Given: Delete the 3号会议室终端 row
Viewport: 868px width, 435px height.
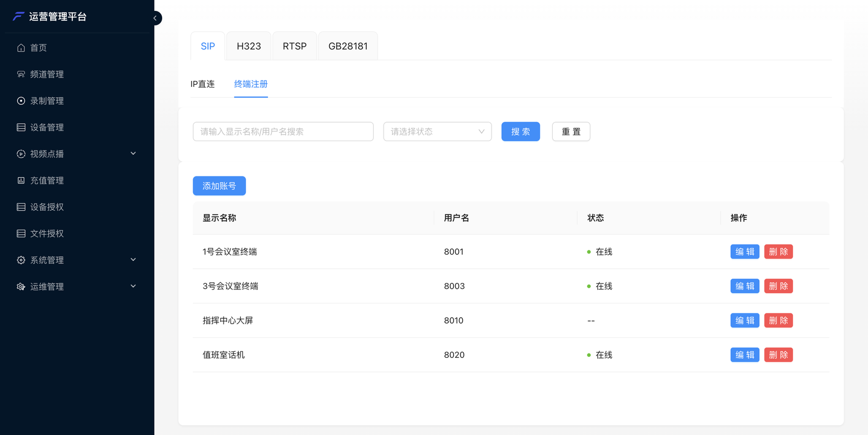Looking at the screenshot, I should point(778,286).
